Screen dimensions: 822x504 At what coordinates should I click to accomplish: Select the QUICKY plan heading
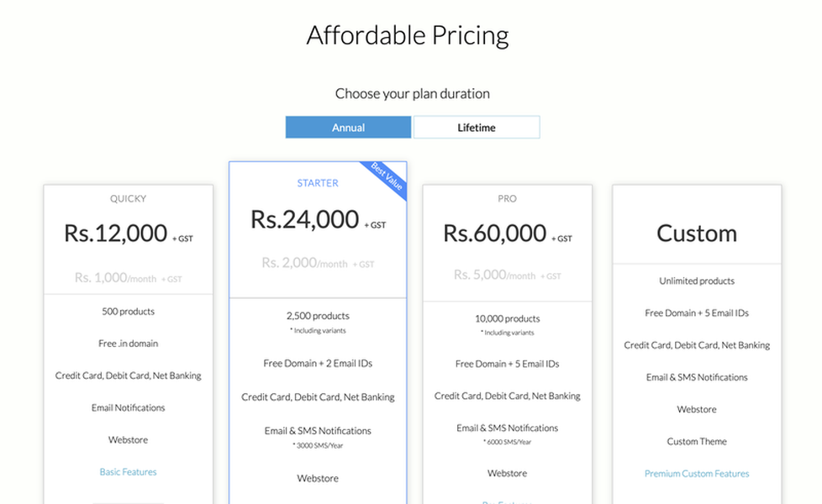pos(128,198)
